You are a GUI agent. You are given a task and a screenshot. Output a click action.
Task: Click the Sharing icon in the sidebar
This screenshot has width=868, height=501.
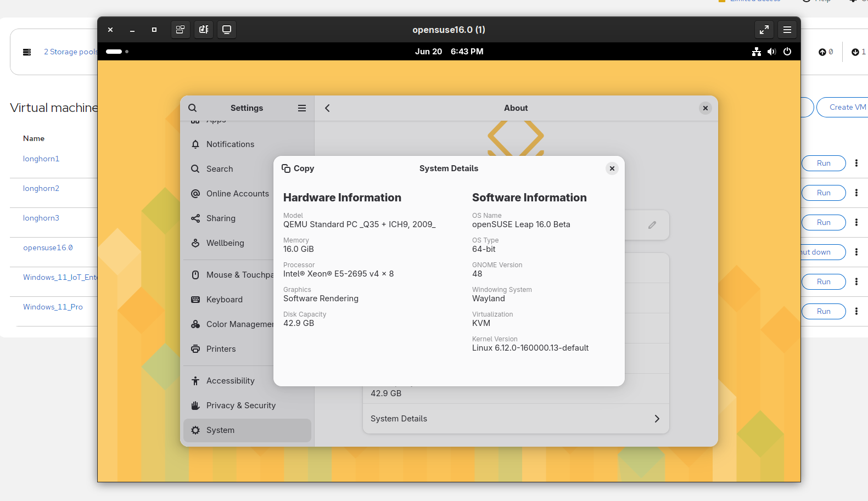tap(195, 218)
